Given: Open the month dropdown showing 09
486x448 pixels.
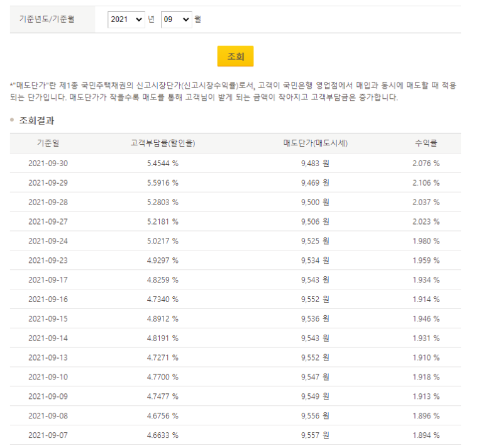Looking at the screenshot, I should pos(177,20).
